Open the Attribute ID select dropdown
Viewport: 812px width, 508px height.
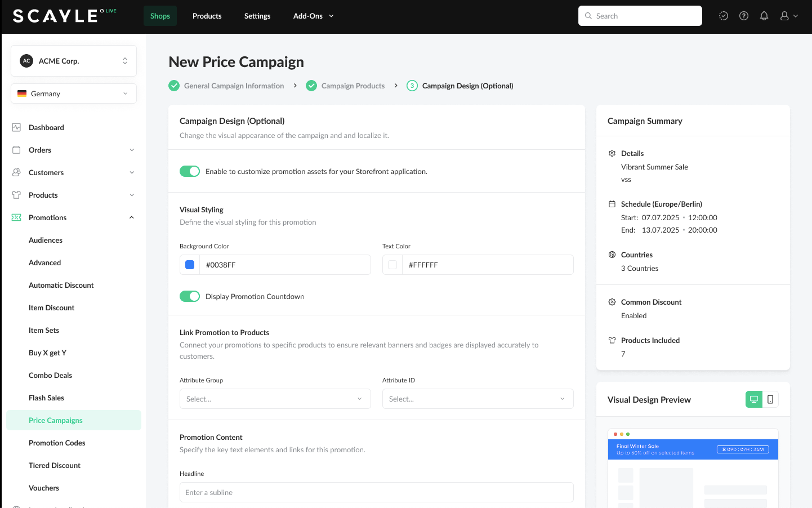pyautogui.click(x=478, y=399)
